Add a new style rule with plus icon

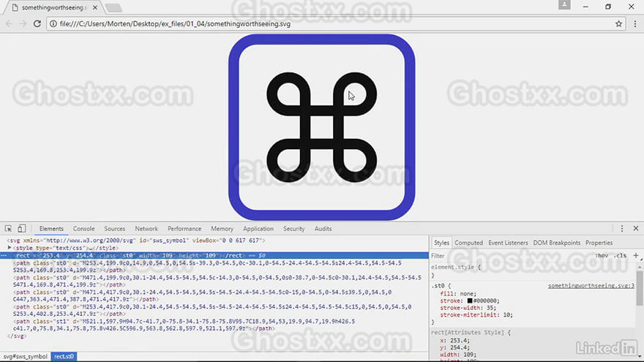(x=636, y=255)
